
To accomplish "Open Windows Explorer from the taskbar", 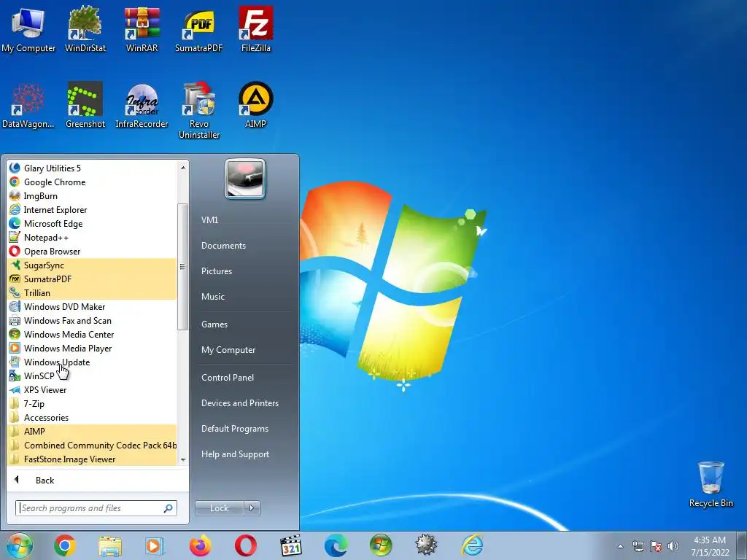I will point(110,545).
